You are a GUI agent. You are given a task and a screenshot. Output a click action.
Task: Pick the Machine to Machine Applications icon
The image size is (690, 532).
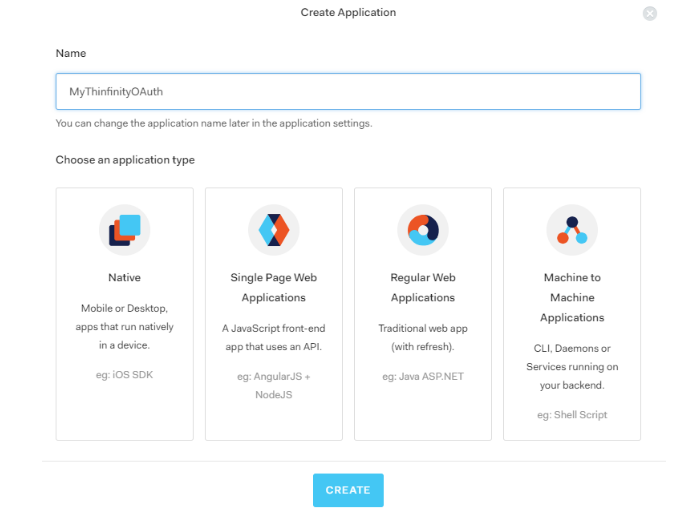click(x=572, y=230)
